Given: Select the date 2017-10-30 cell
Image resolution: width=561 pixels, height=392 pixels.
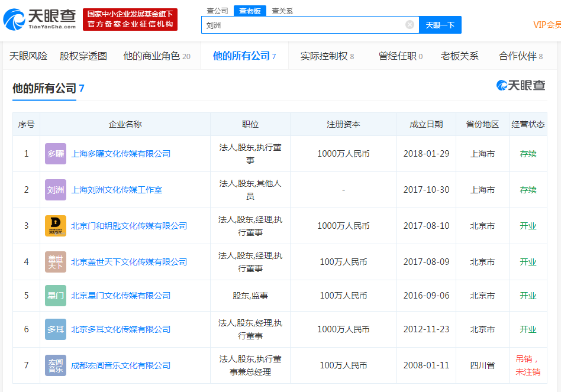Looking at the screenshot, I should pos(427,190).
